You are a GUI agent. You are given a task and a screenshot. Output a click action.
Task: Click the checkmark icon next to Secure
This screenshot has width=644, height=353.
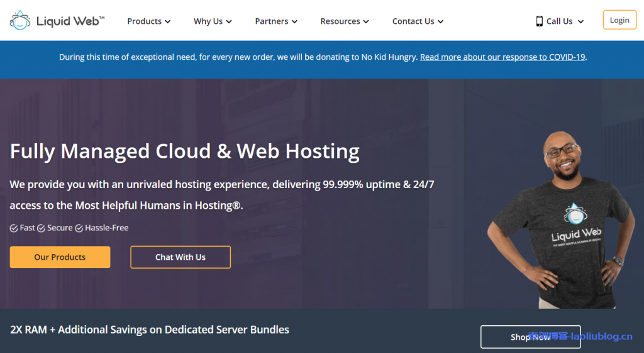(41, 228)
